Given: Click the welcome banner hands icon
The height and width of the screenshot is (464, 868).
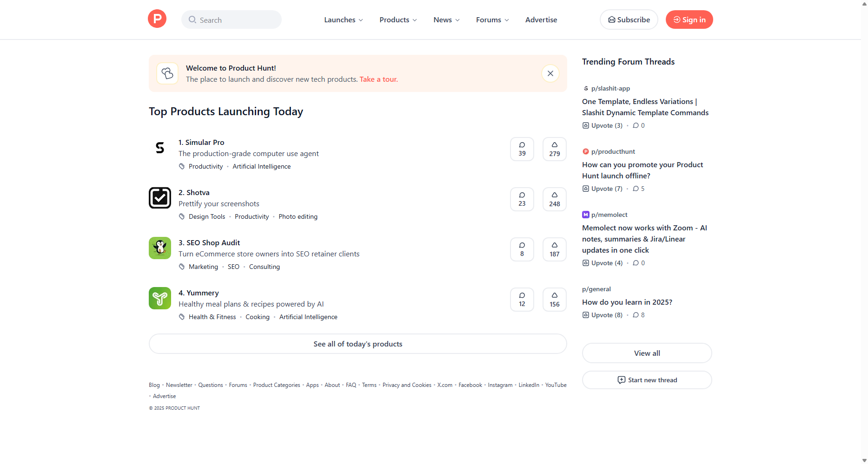Looking at the screenshot, I should [167, 73].
